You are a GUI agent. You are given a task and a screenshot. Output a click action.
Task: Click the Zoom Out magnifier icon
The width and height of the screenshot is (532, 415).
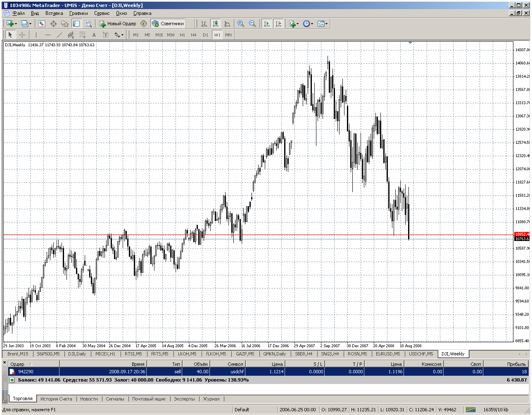[x=252, y=24]
